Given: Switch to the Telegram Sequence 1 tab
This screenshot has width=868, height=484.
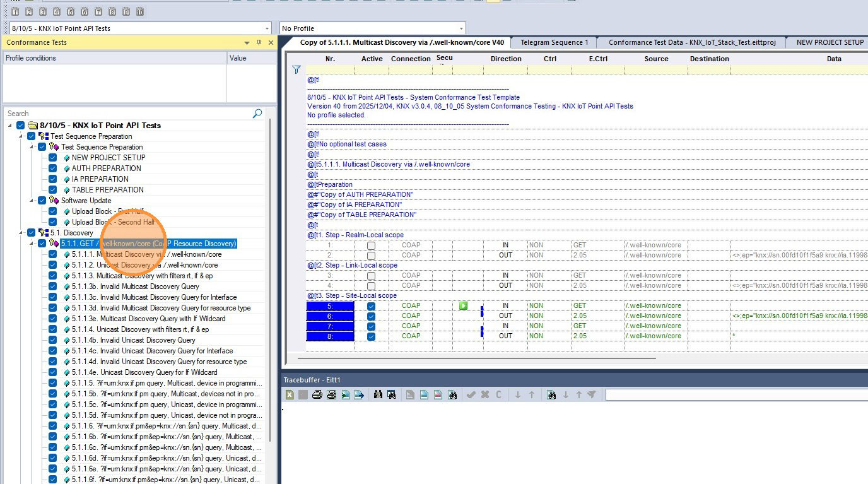Looking at the screenshot, I should click(x=554, y=42).
